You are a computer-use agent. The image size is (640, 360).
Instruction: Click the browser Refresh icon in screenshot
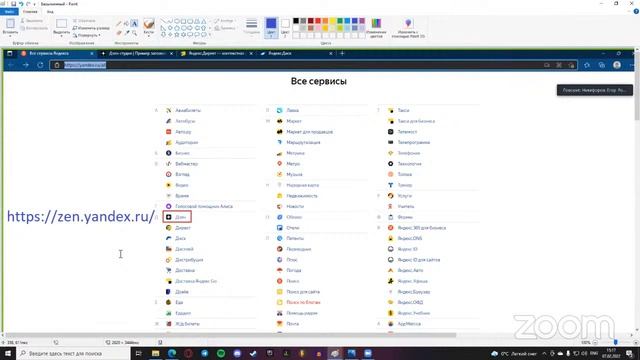40,65
